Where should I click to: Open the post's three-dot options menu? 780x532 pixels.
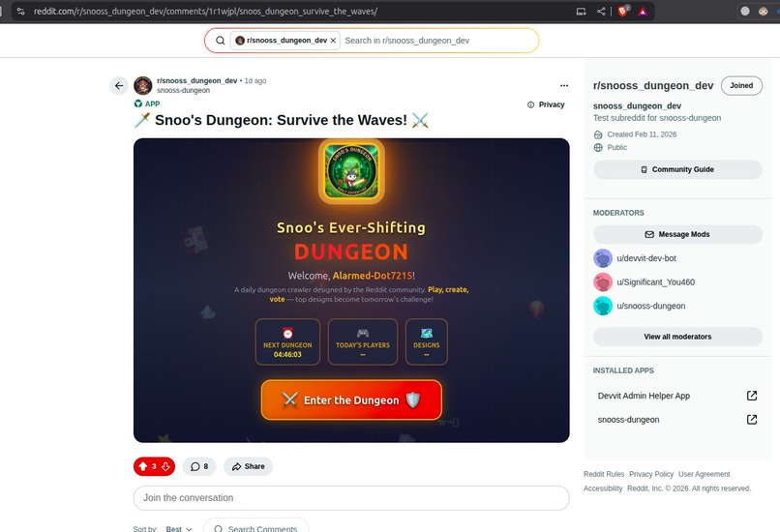[563, 85]
